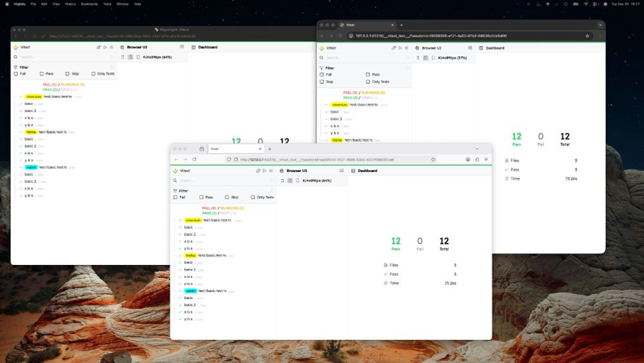The height and width of the screenshot is (363, 644).
Task: Check the Pass filter in the Playwright window
Action: [x=42, y=74]
